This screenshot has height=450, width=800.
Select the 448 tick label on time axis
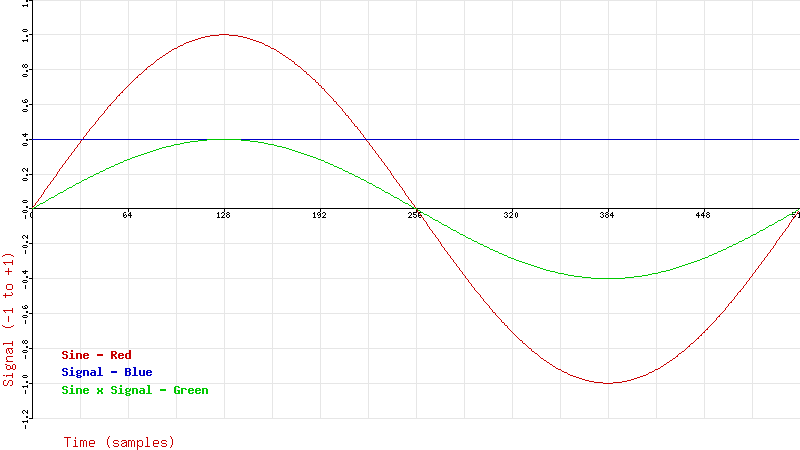[x=703, y=215]
